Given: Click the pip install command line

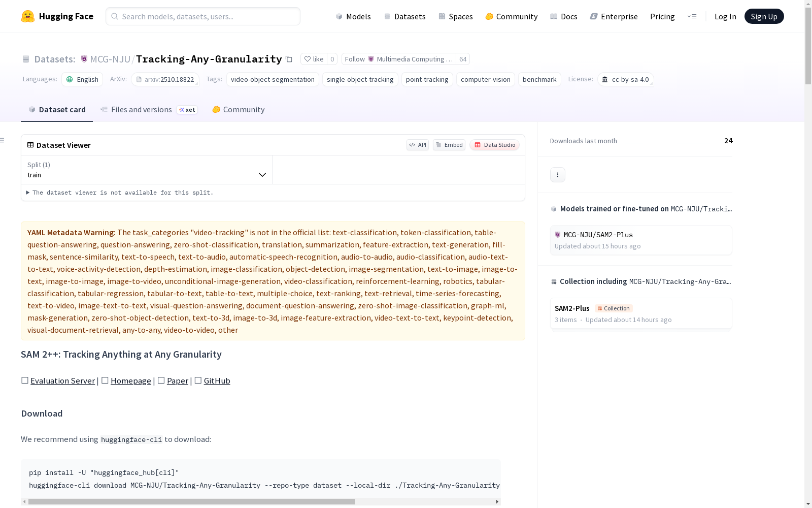Looking at the screenshot, I should [104, 472].
